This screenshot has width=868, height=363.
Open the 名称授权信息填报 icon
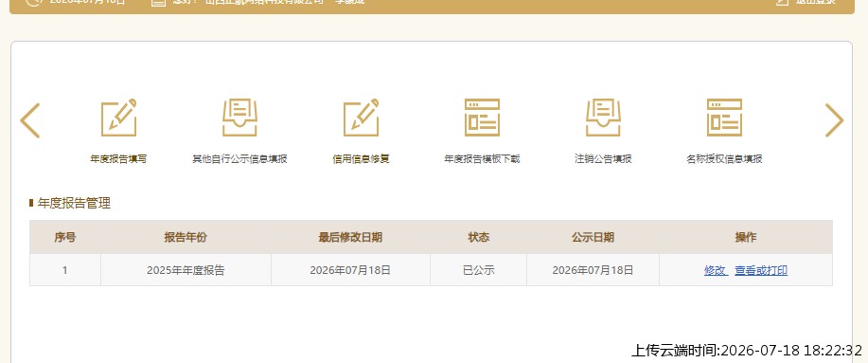click(x=725, y=118)
